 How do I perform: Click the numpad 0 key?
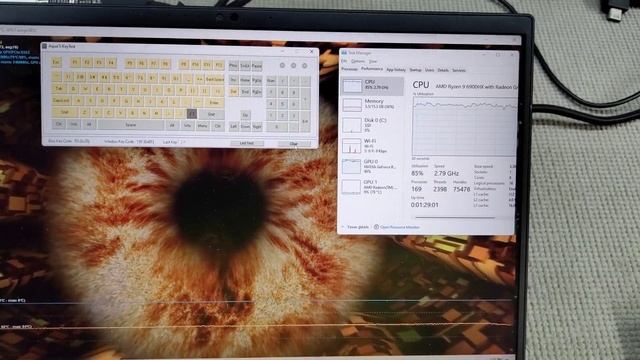pos(277,127)
